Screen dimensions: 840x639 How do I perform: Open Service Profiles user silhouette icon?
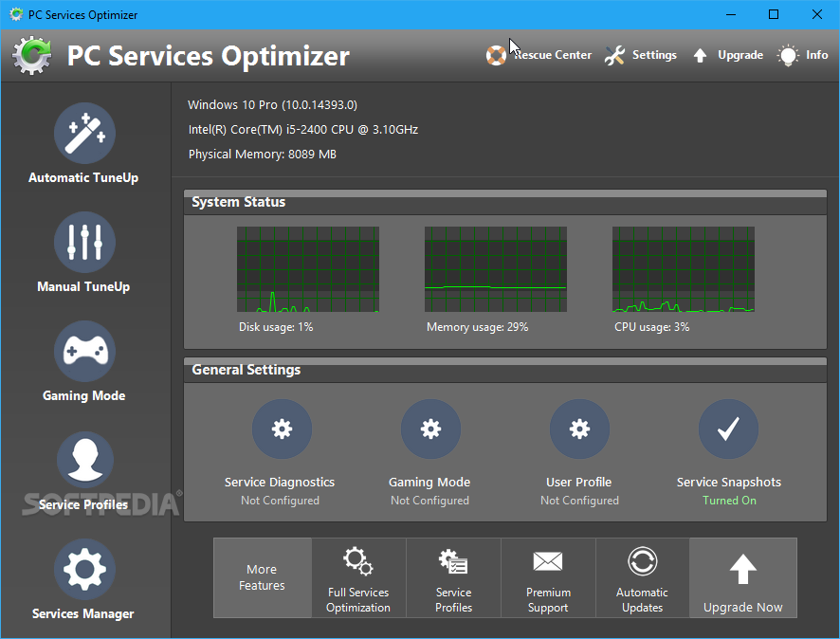[84, 460]
